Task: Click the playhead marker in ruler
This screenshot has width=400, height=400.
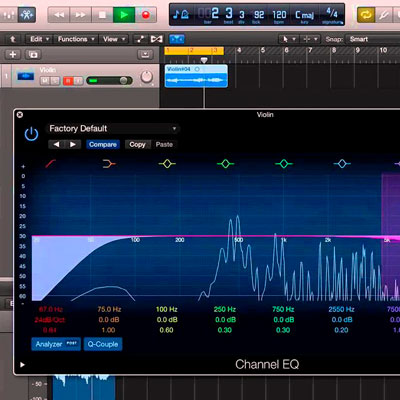Action: [204, 60]
